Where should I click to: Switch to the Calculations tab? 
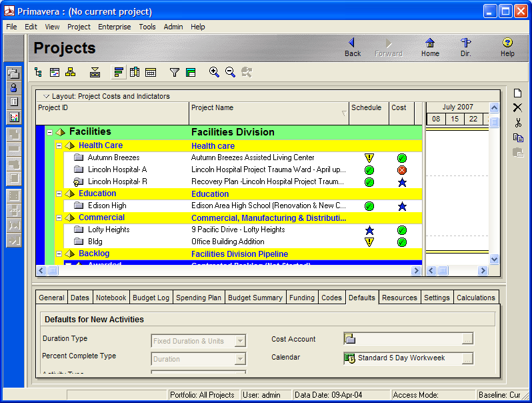pos(476,298)
